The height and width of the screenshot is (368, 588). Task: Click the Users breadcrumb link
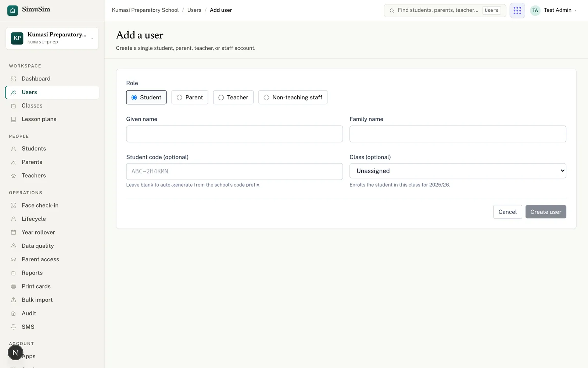click(x=194, y=10)
